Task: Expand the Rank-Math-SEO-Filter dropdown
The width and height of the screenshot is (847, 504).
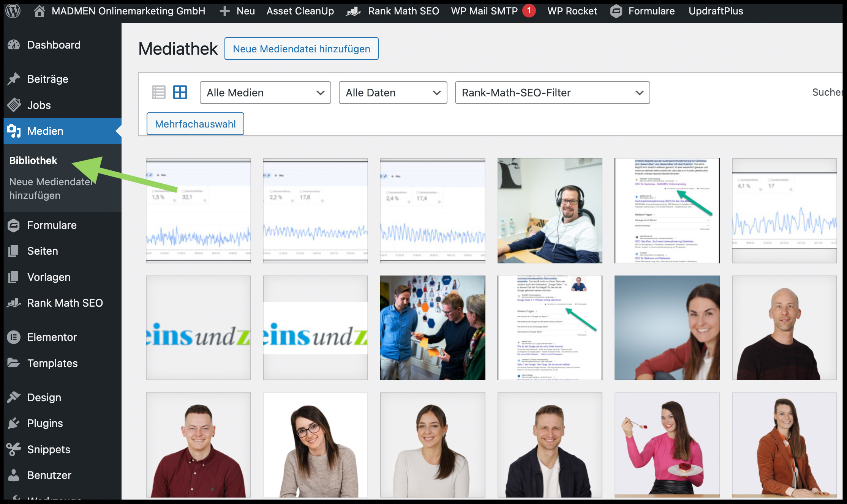Action: (552, 93)
